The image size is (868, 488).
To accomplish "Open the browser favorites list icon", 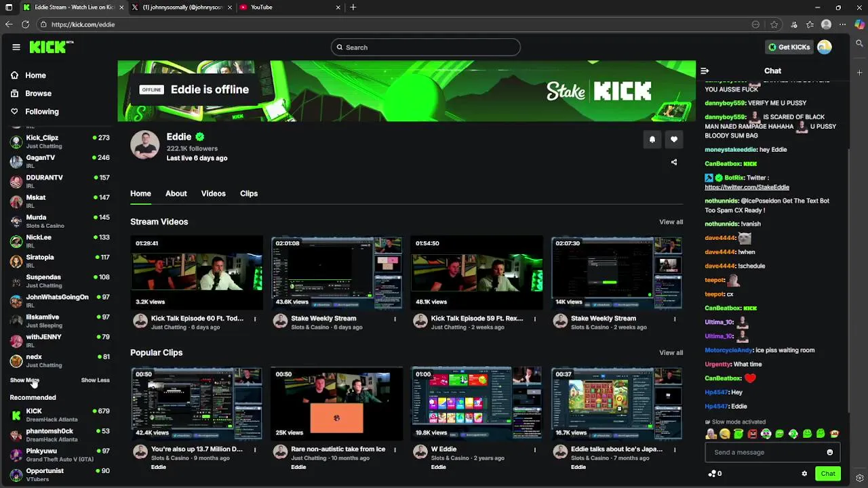I will [x=810, y=24].
